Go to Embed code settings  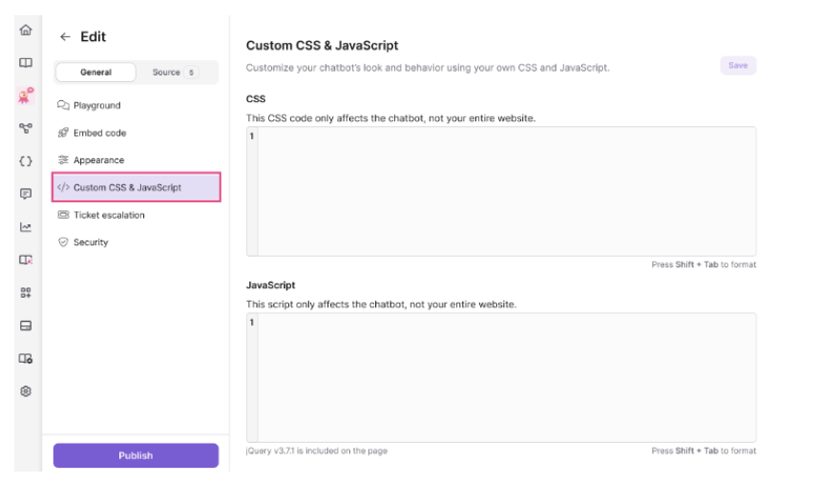(x=99, y=133)
